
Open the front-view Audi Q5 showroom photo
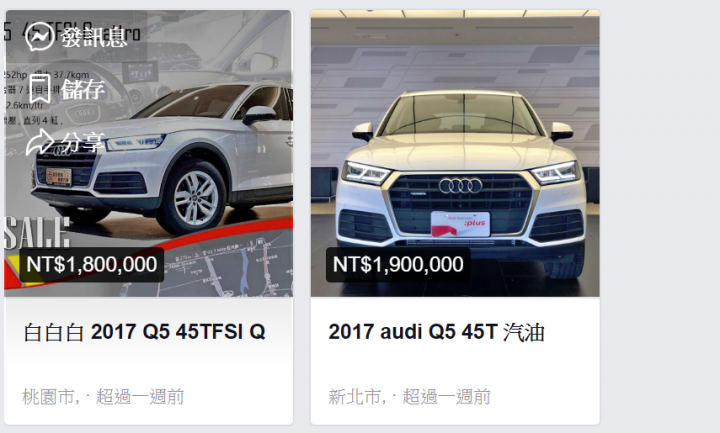tap(455, 153)
